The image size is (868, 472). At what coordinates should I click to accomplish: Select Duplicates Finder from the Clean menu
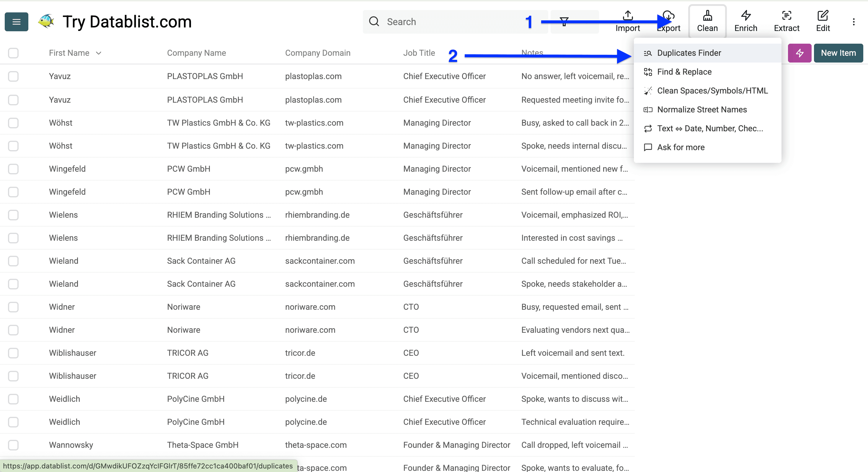[x=689, y=53]
